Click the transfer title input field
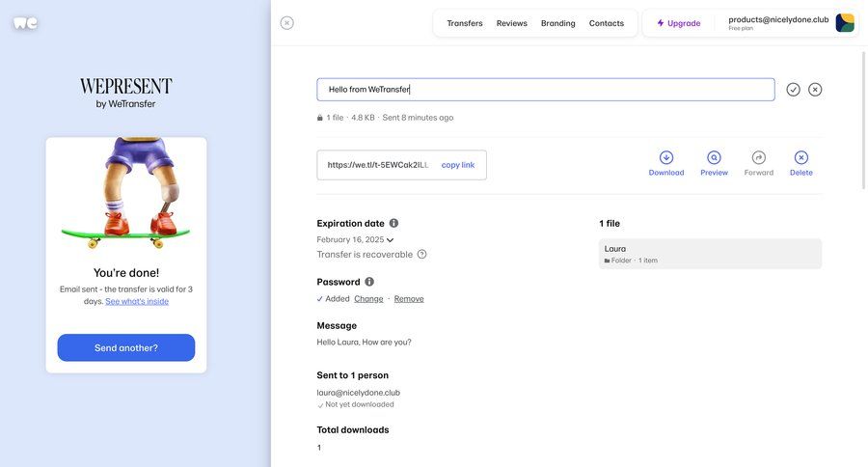Image resolution: width=868 pixels, height=467 pixels. 546,89
